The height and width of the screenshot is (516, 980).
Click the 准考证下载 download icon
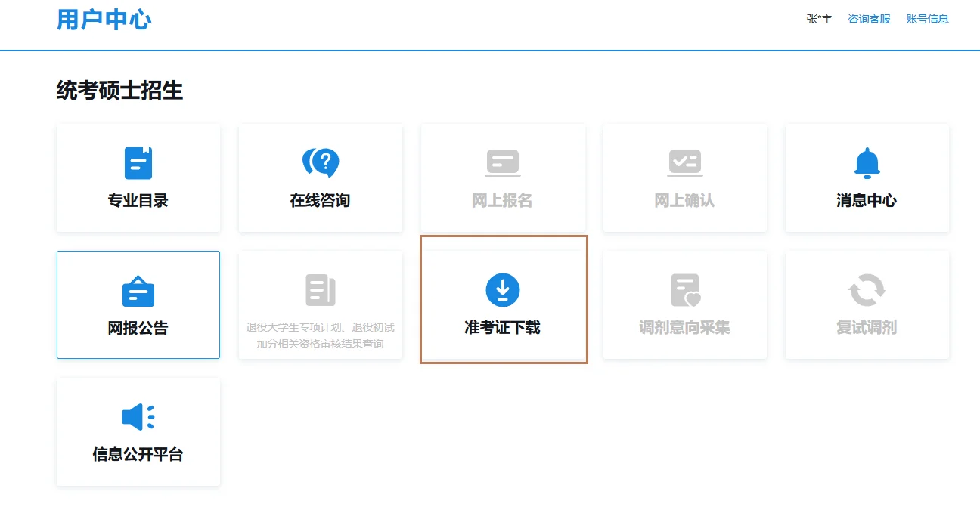(x=502, y=288)
